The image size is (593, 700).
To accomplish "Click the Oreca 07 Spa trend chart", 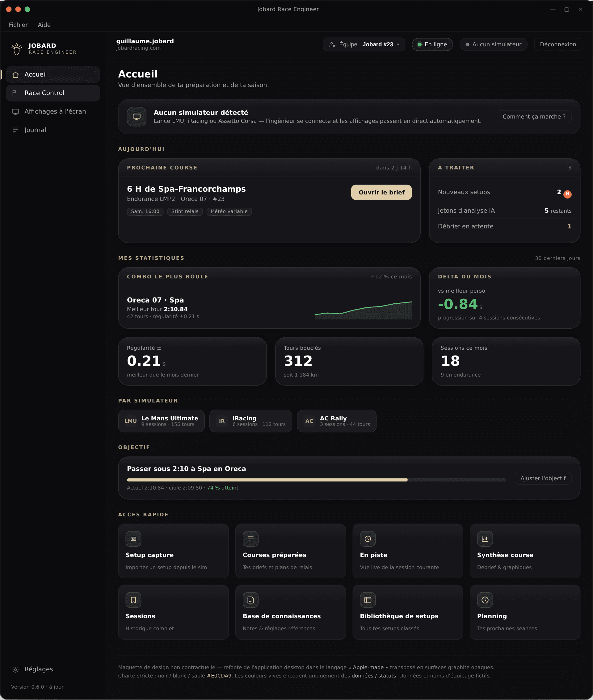I will [x=363, y=310].
